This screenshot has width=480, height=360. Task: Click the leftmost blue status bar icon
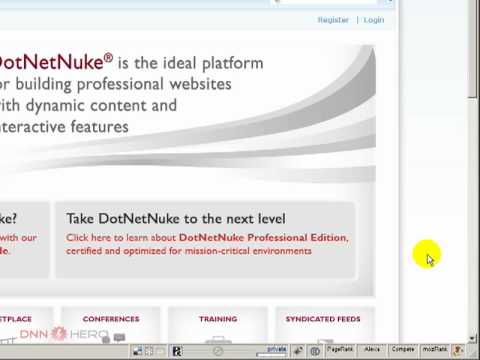[138, 351]
